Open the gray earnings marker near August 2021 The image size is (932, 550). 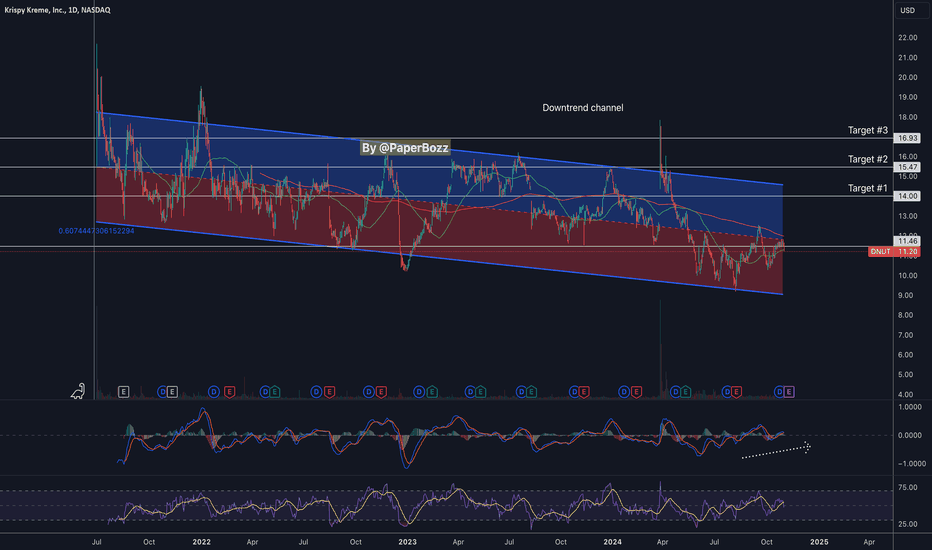[x=124, y=392]
